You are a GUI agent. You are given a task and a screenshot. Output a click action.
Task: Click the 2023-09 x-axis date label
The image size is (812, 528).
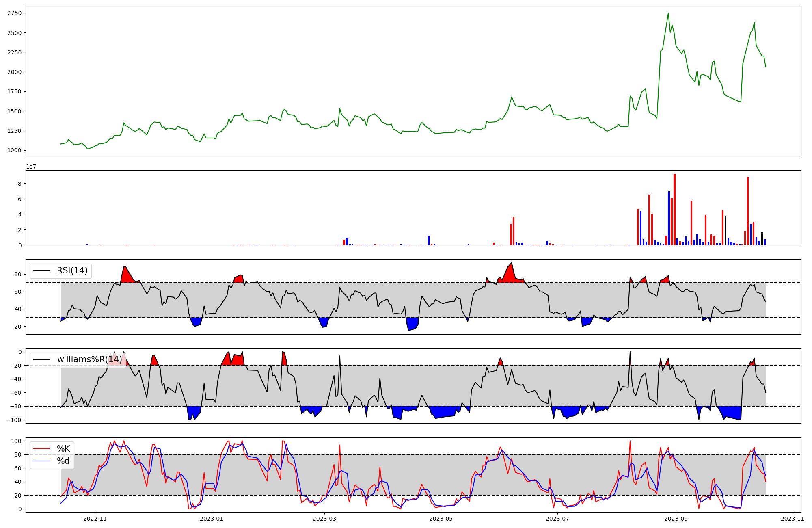point(676,519)
